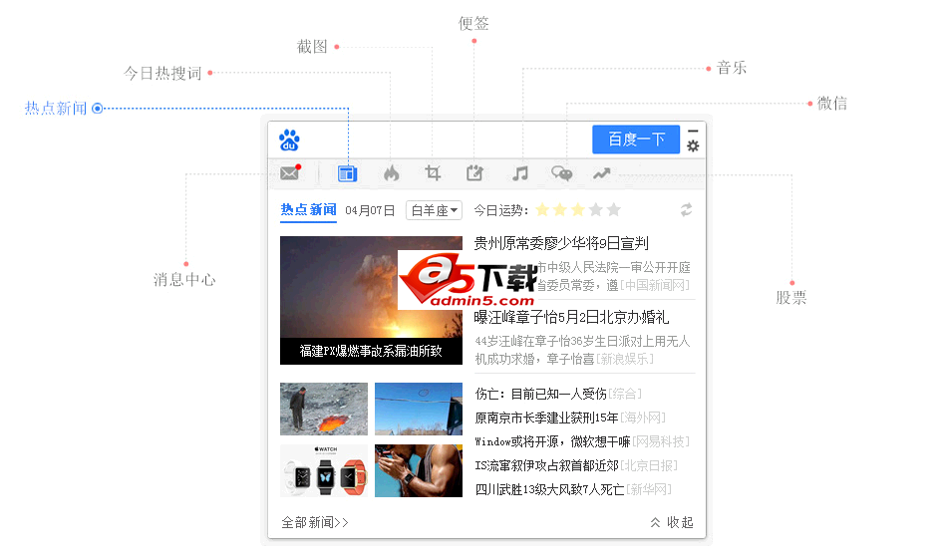The image size is (936, 560).
Task: Click summary text 44岁汪峰在章子怡36岁生日派对
Action: [x=582, y=341]
